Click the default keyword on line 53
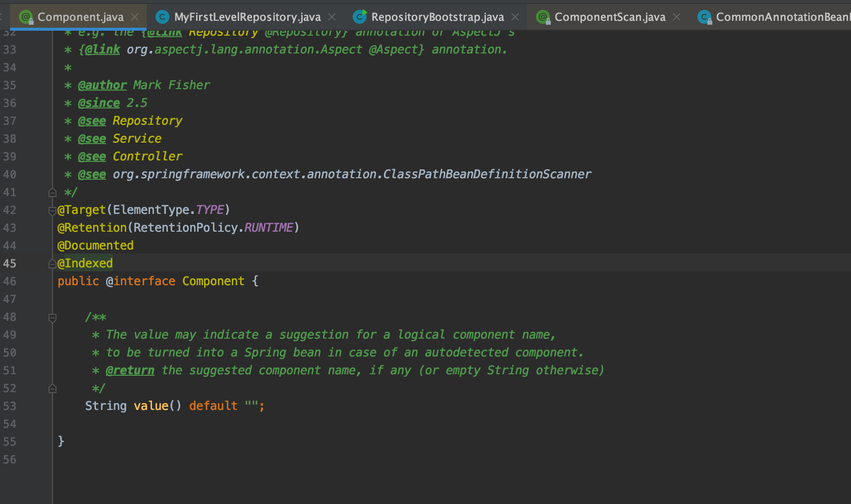Screen dimensions: 851x504 (x=213, y=406)
